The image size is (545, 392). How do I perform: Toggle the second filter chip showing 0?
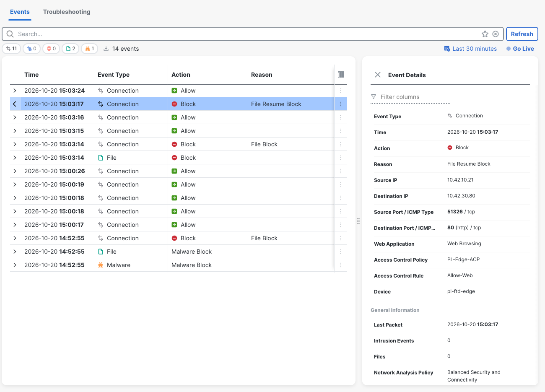click(x=31, y=49)
